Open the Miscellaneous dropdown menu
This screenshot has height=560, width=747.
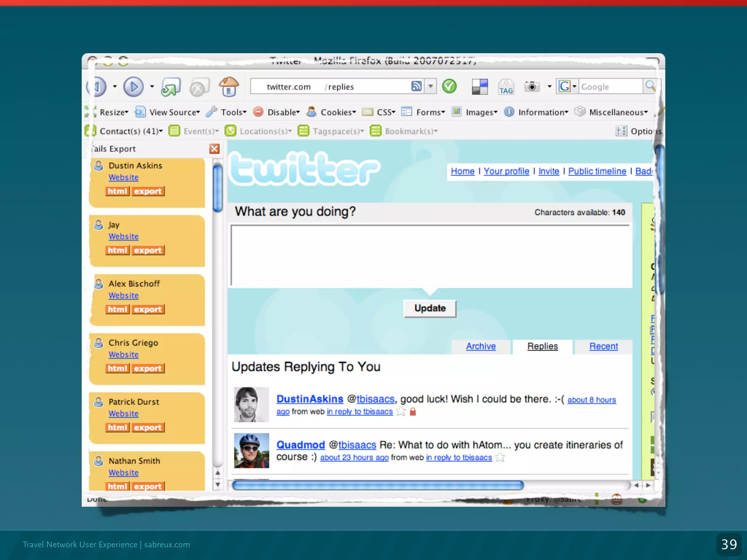(611, 112)
